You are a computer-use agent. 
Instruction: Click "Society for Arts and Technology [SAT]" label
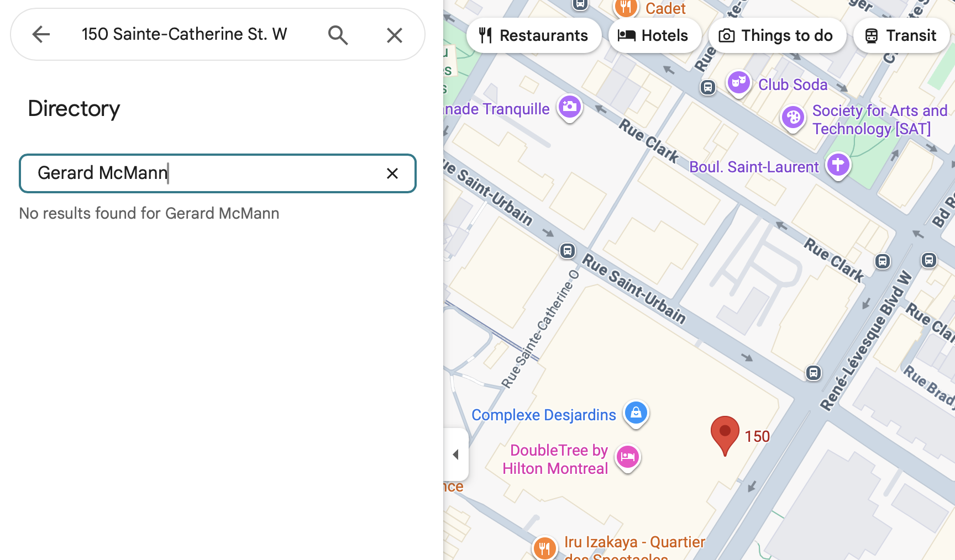tap(880, 120)
